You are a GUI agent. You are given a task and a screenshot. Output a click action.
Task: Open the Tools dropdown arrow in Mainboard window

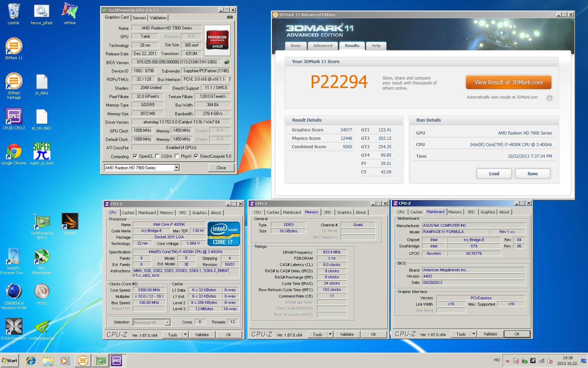point(474,334)
